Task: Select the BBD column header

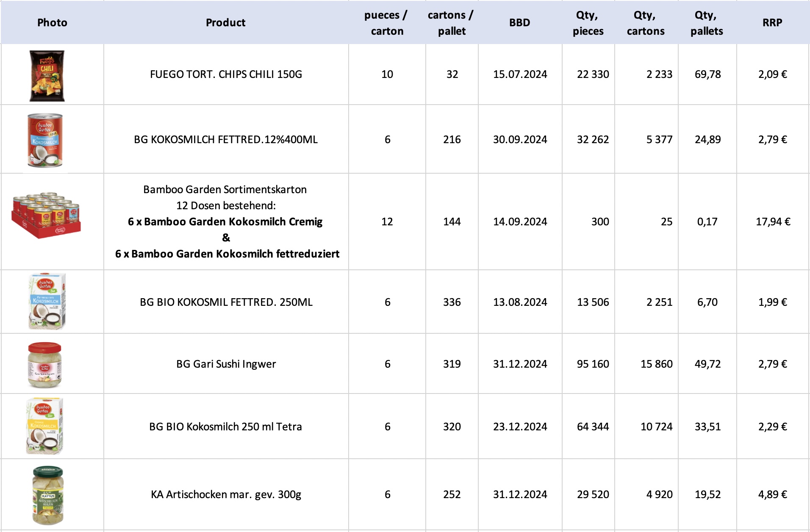Action: [520, 22]
